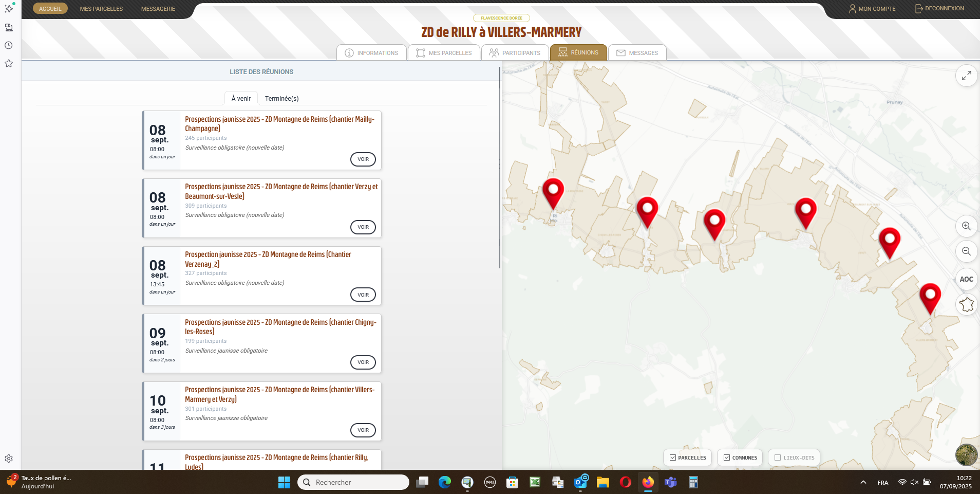Image resolution: width=980 pixels, height=494 pixels.
Task: Open the browser sidebar settings gear
Action: click(9, 459)
